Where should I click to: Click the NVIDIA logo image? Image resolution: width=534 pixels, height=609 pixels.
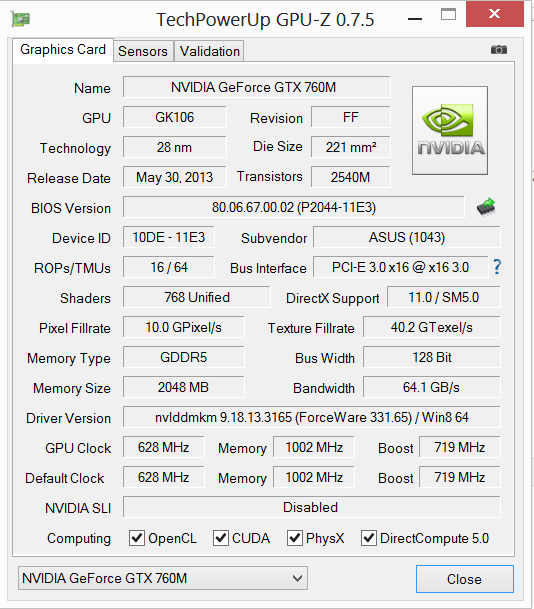click(450, 130)
